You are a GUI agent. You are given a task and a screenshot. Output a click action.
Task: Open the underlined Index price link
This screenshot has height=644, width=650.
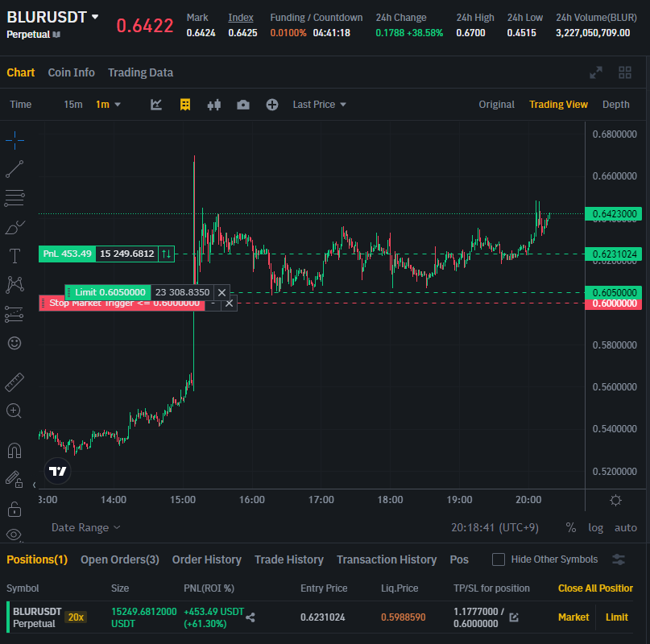click(x=241, y=18)
